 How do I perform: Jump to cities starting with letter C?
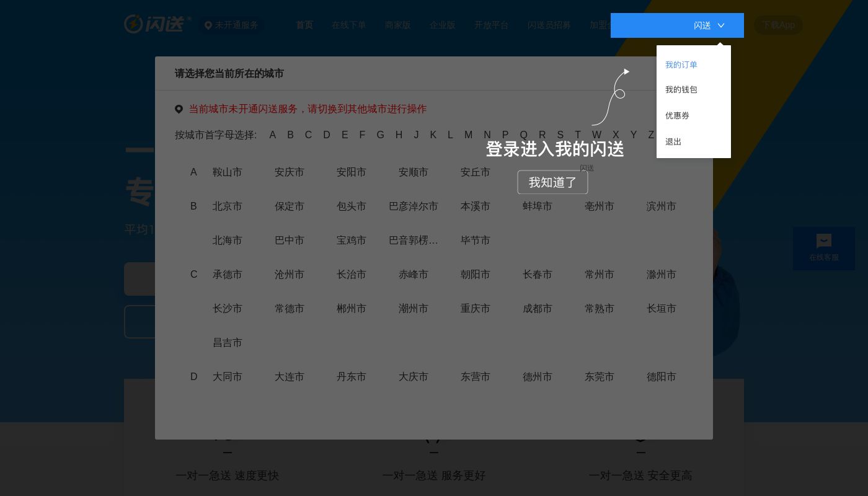point(308,135)
